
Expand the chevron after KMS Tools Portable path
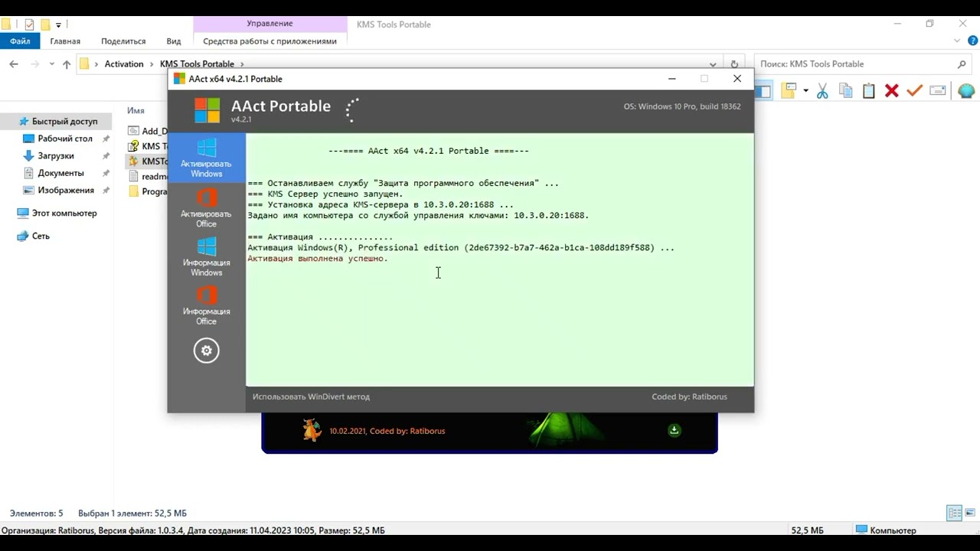[x=242, y=64]
